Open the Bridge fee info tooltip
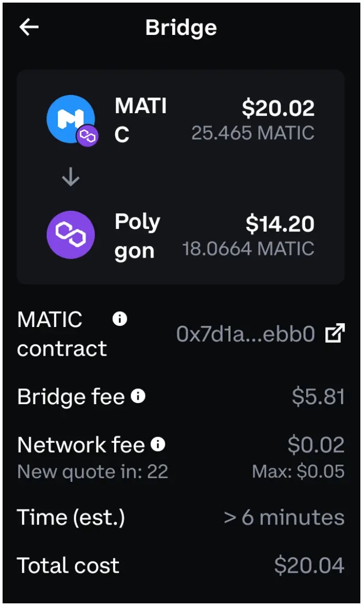 (x=138, y=396)
